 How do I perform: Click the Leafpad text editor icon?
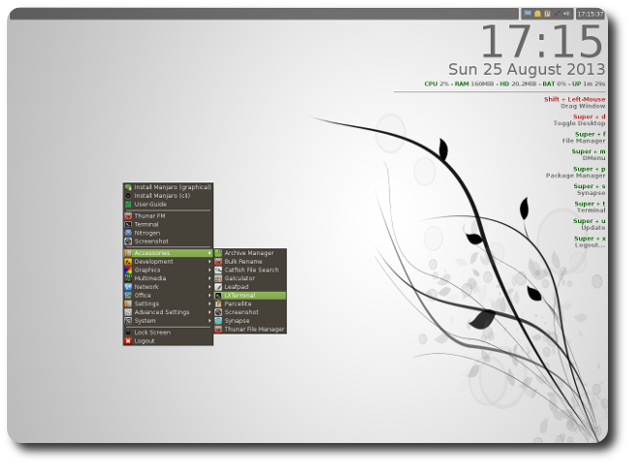click(218, 287)
